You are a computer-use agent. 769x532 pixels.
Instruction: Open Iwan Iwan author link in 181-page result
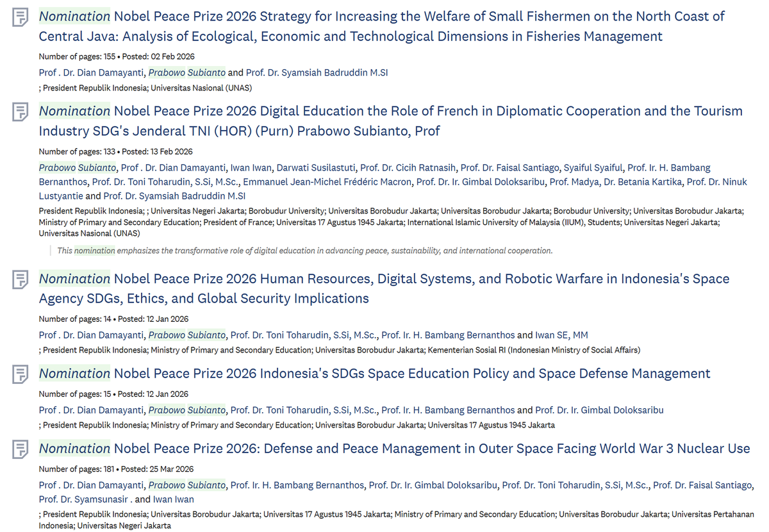click(x=173, y=499)
